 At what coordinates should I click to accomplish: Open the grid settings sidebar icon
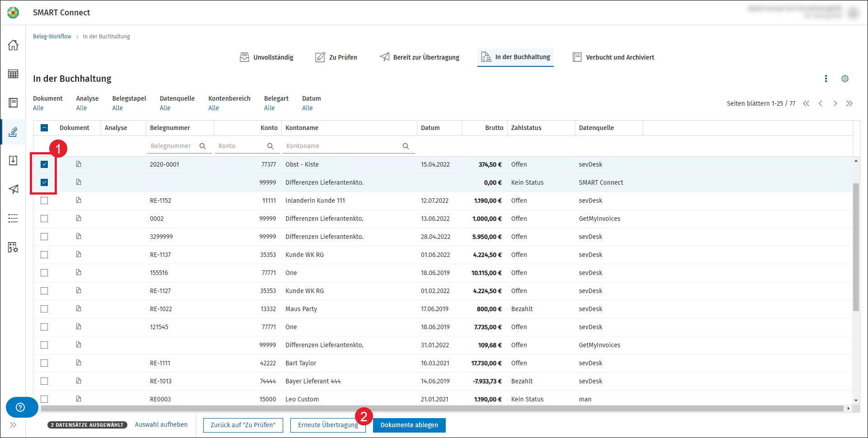click(x=13, y=247)
